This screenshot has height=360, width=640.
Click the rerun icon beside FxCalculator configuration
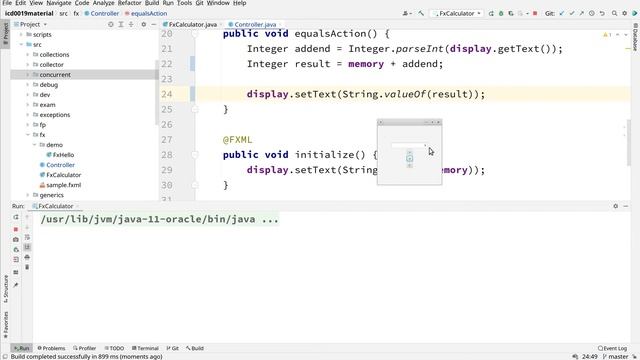491,13
